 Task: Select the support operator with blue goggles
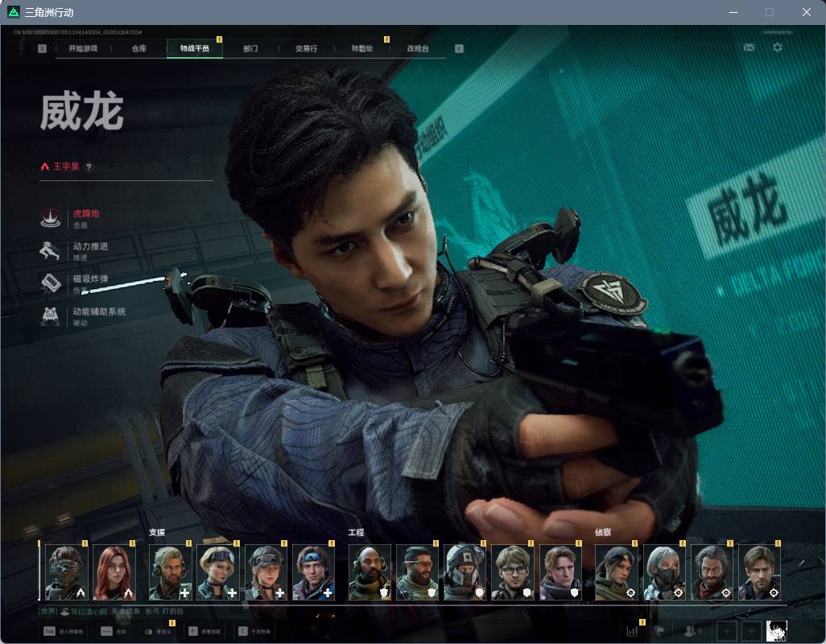[x=313, y=572]
